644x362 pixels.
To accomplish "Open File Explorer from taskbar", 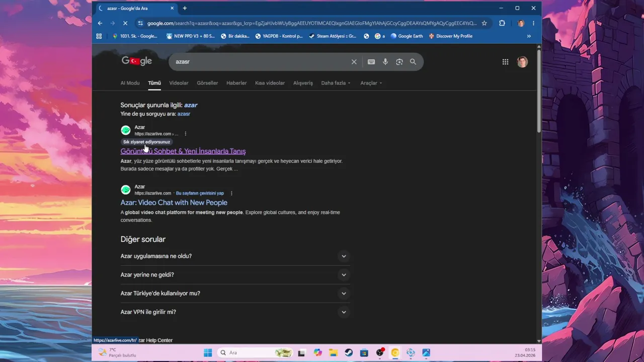I will pos(333,353).
